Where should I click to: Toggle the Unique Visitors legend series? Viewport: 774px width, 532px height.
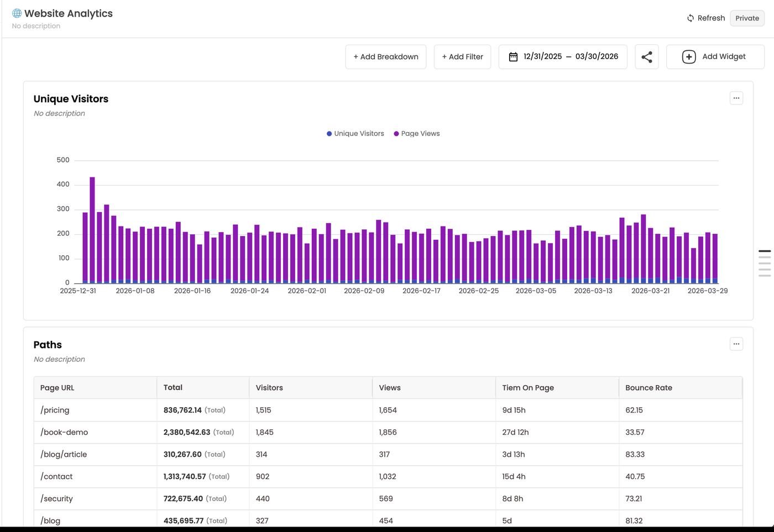click(x=355, y=134)
